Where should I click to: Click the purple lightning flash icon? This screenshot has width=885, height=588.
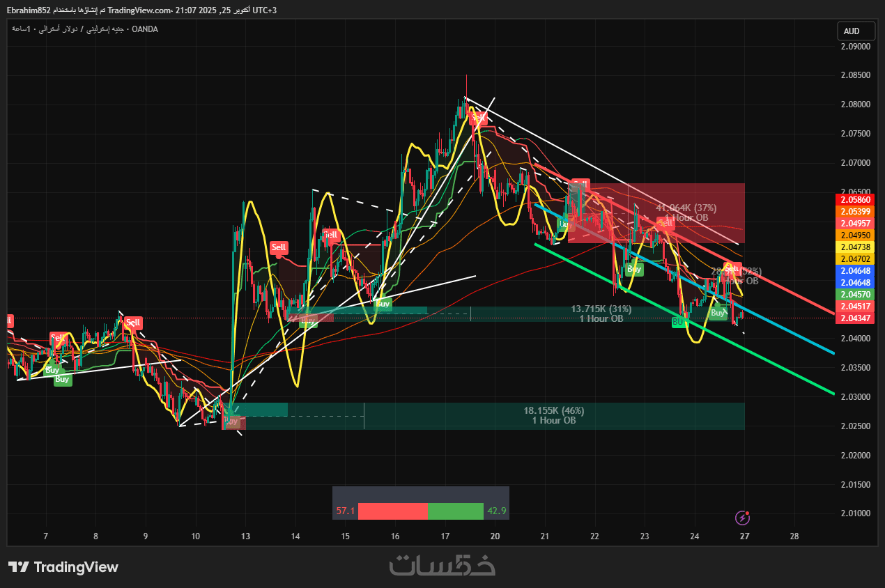(742, 518)
